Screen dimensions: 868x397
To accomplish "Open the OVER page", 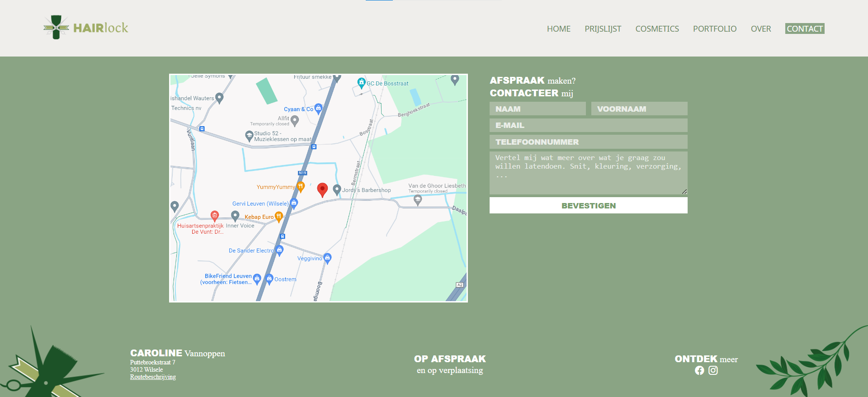I will coord(761,29).
